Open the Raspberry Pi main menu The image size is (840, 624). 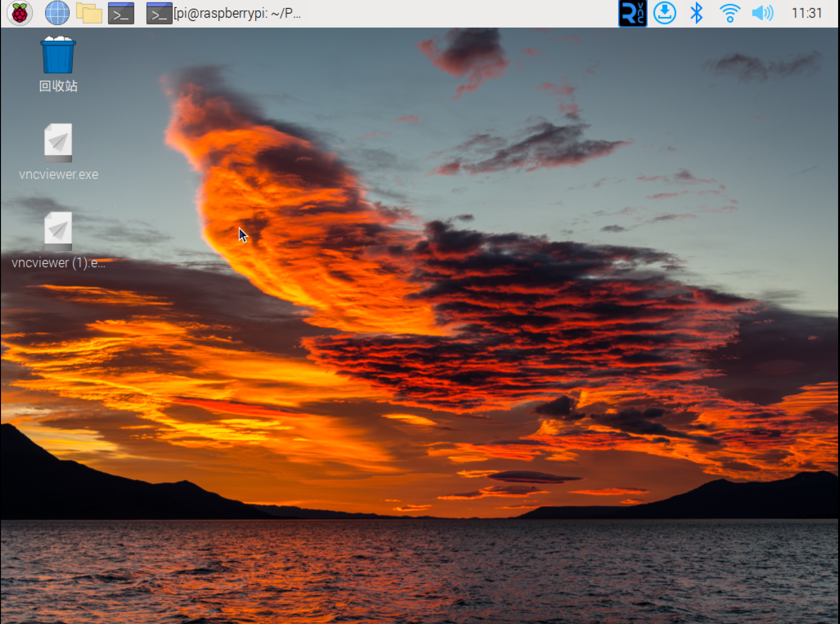pos(20,13)
